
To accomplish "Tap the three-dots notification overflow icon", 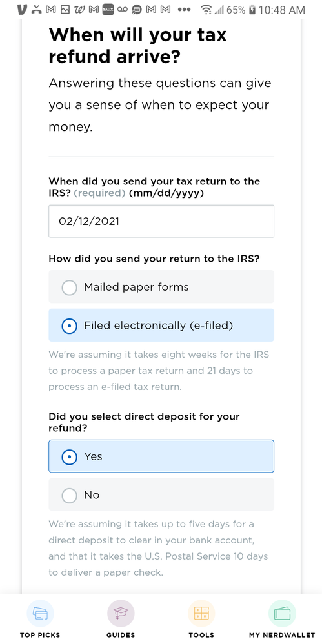I will pyautogui.click(x=185, y=10).
